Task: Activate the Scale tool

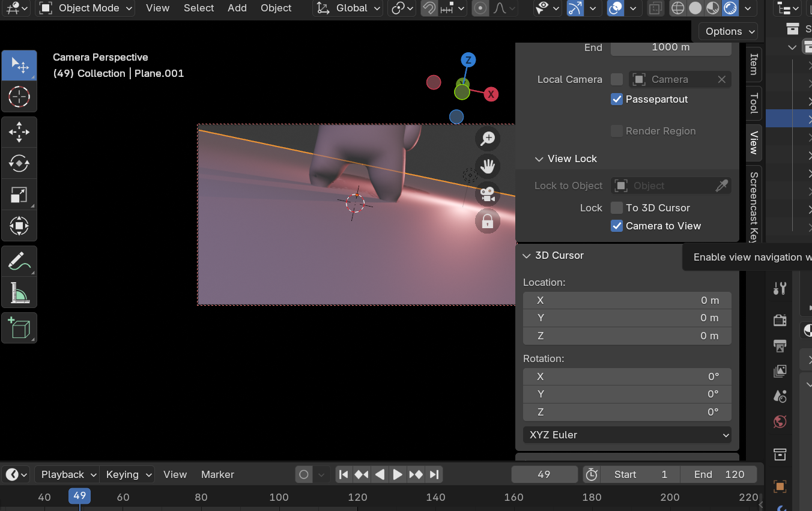Action: [19, 195]
